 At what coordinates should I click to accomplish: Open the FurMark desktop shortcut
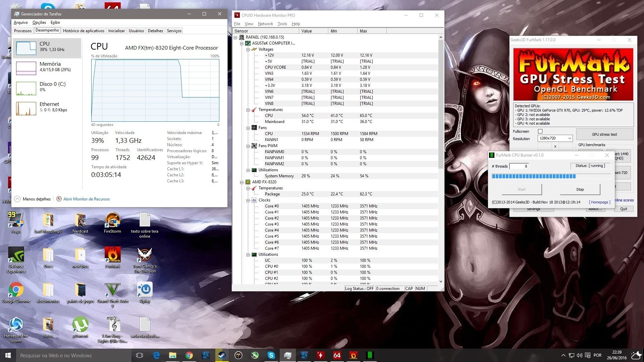coord(112,257)
